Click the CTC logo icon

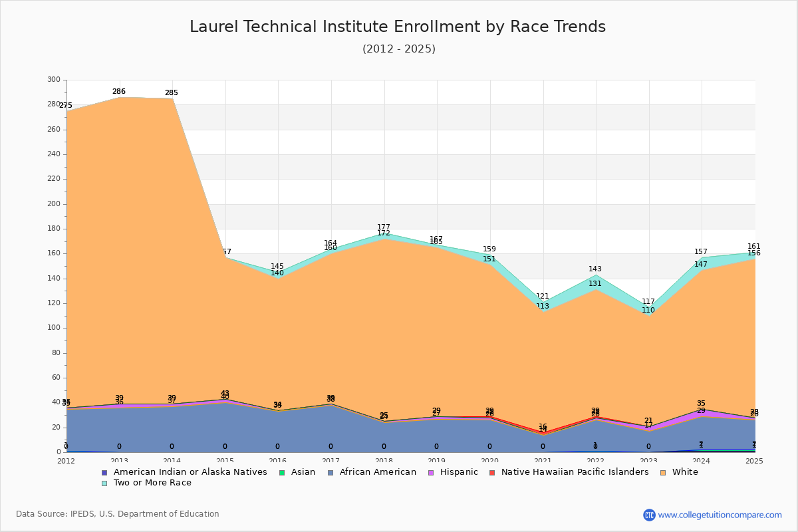tap(649, 515)
